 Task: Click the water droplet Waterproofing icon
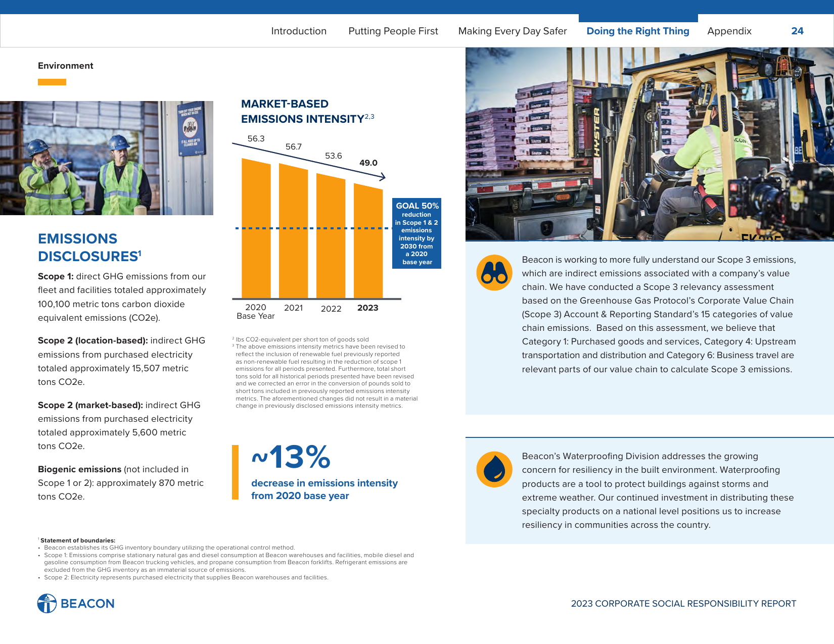[x=494, y=469]
